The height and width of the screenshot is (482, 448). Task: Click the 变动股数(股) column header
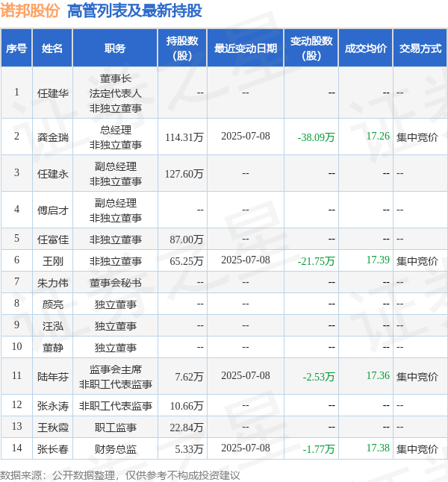click(311, 48)
